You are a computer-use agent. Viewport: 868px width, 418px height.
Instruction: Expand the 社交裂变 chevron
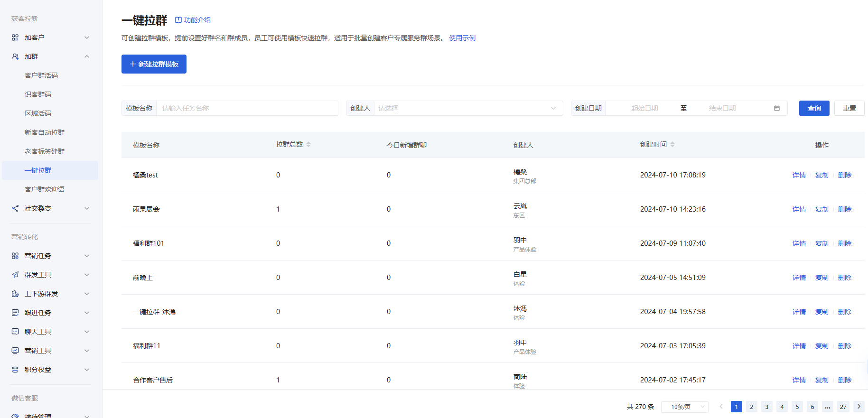click(x=87, y=208)
